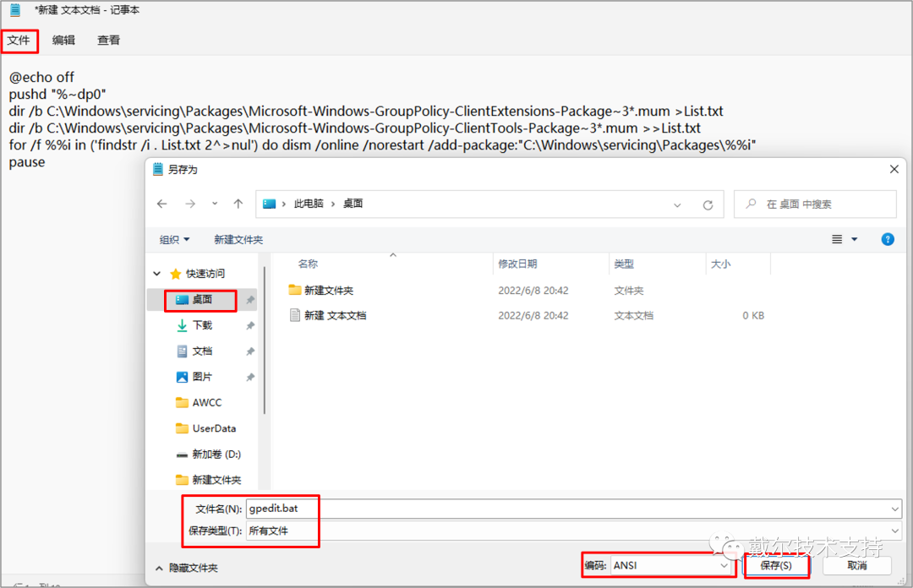Click the forward arrow in Save As dialog
This screenshot has height=588, width=913.
tap(190, 204)
